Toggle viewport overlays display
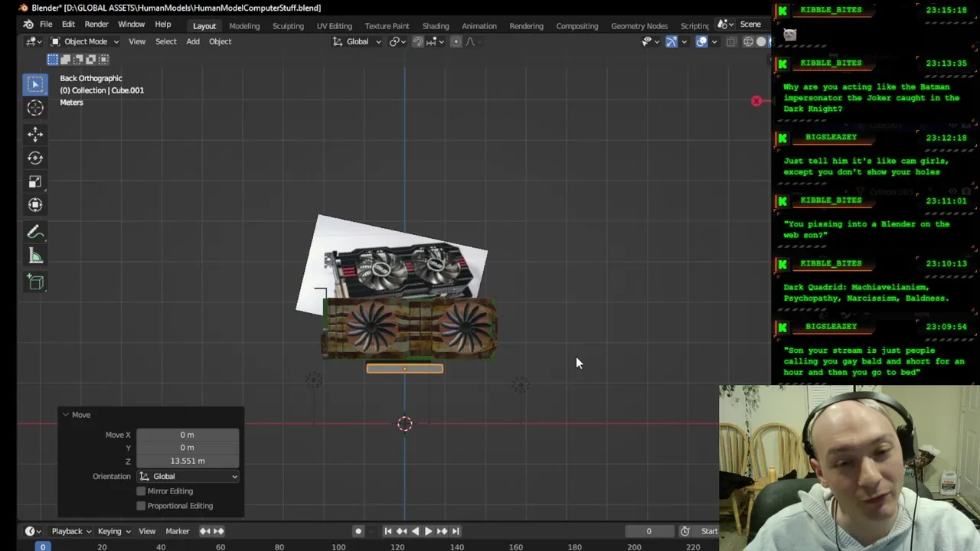Screen dimensions: 980x551 pos(701,41)
